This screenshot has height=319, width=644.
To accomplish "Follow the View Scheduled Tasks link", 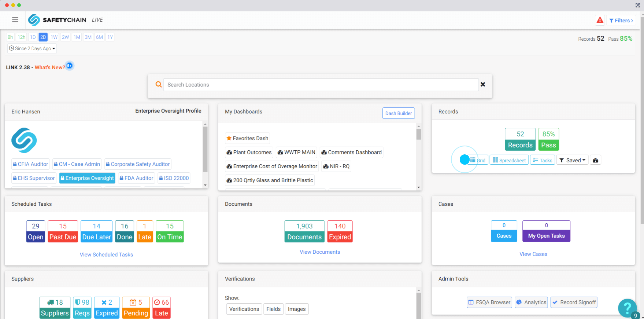I will coord(106,254).
